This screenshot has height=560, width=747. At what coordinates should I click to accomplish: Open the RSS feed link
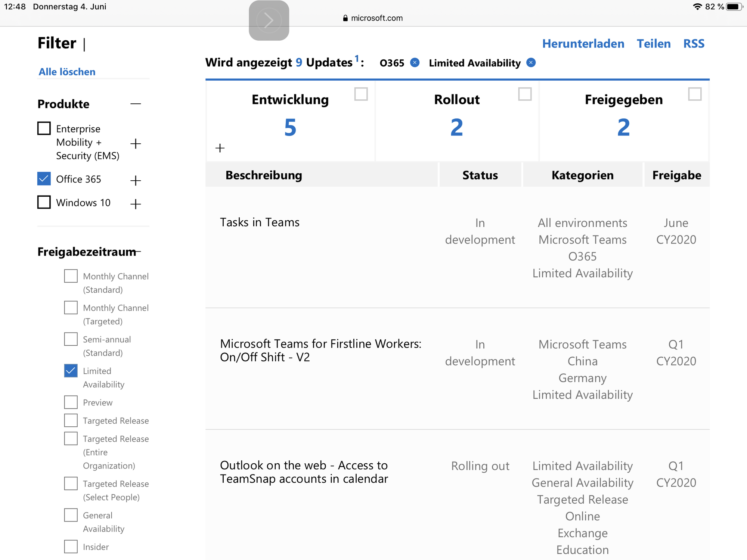coord(694,44)
